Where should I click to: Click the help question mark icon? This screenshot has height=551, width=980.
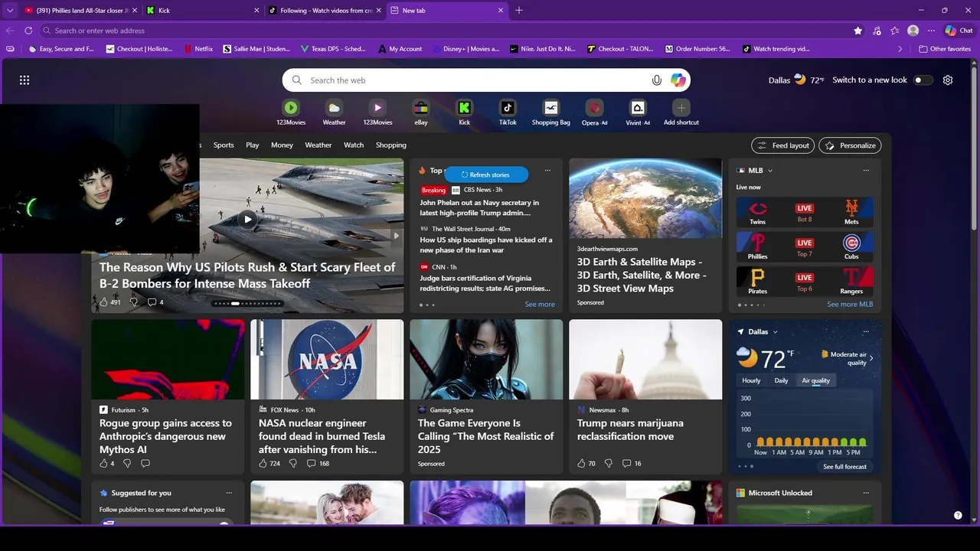pyautogui.click(x=958, y=516)
